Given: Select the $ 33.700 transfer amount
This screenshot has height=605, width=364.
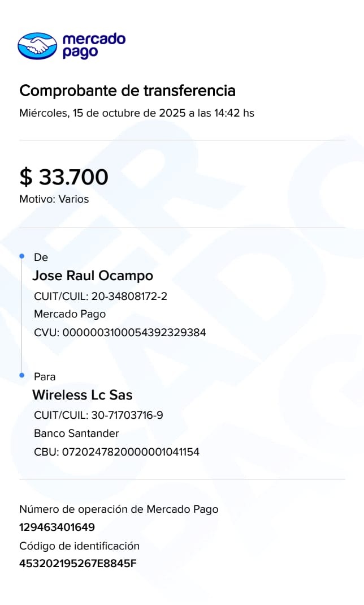Looking at the screenshot, I should (64, 177).
